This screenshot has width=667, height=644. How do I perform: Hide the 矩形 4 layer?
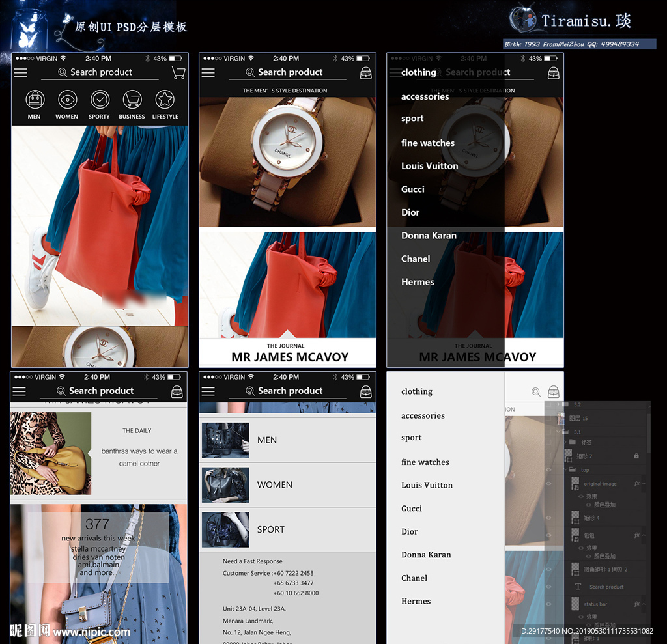[x=548, y=518]
